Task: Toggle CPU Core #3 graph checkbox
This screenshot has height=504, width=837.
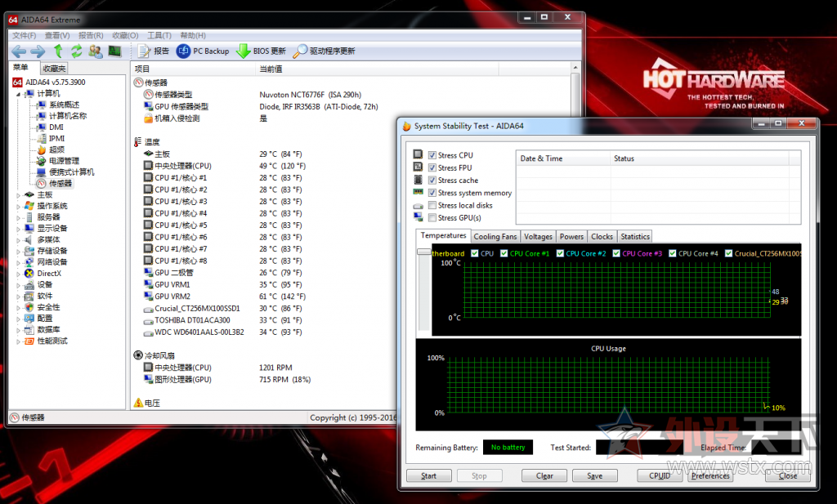Action: (616, 253)
